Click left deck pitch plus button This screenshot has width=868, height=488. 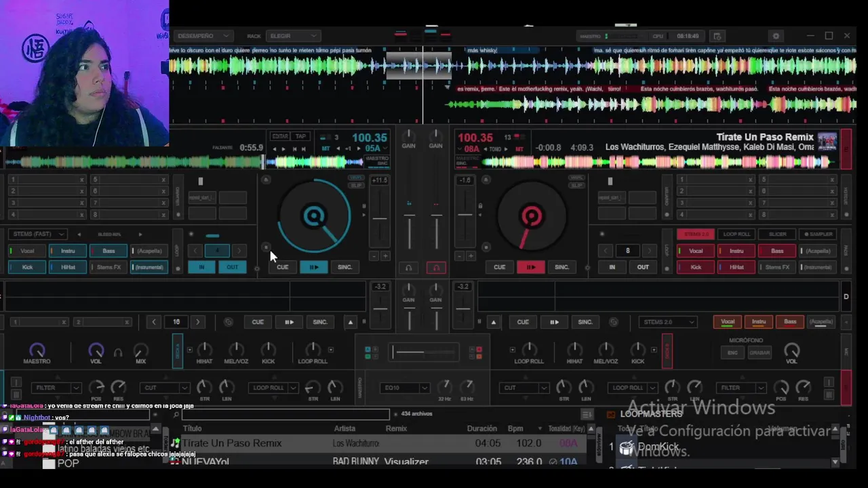pyautogui.click(x=385, y=256)
